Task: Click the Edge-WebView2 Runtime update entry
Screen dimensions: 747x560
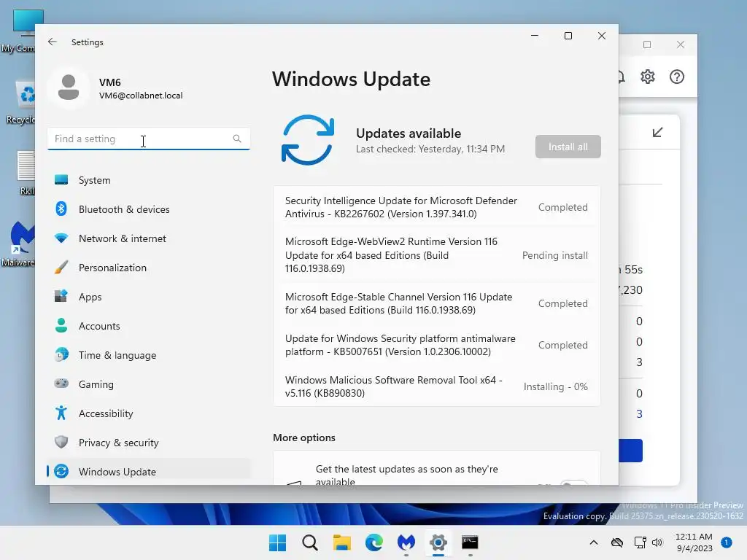Action: coord(436,254)
